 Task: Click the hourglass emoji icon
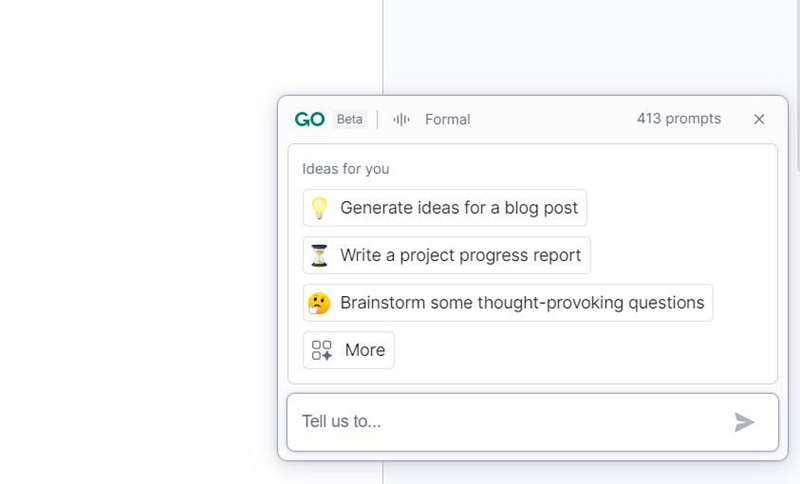coord(319,255)
